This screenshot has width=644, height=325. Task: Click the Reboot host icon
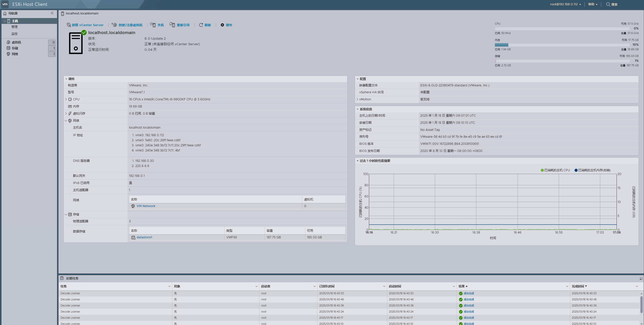(x=172, y=25)
